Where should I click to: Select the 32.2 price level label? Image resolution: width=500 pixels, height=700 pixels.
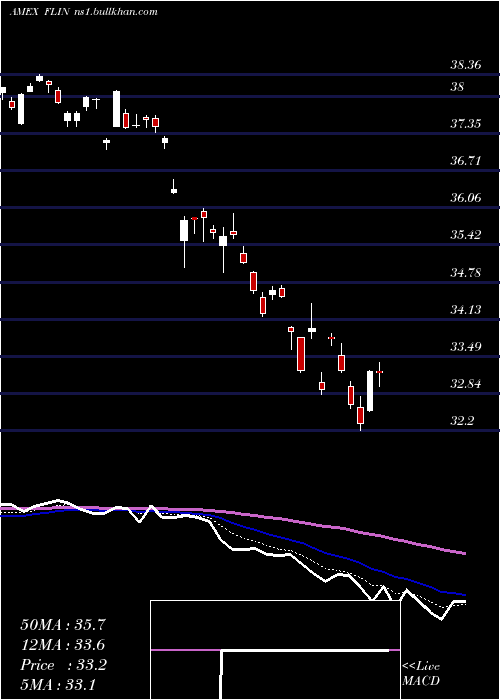[x=462, y=421]
